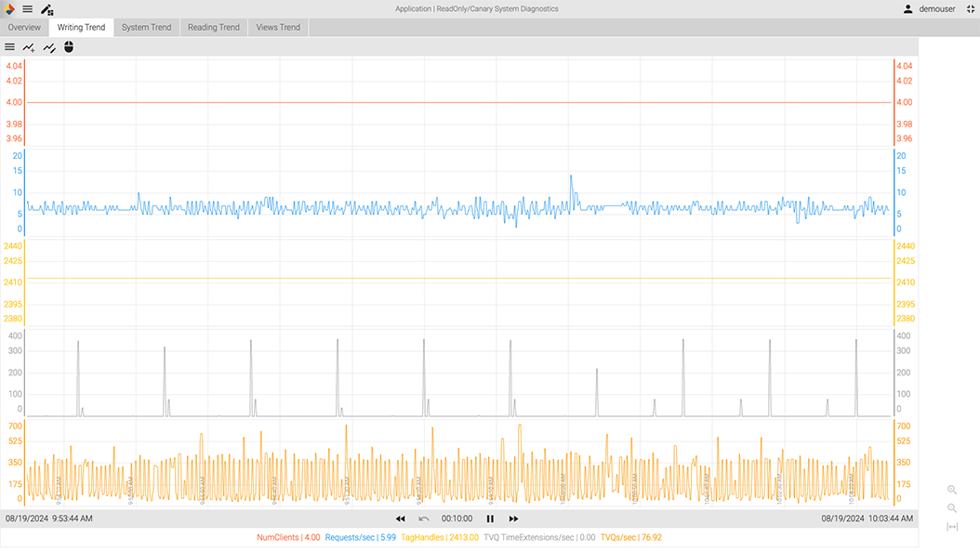Pause live trend updating
Viewport: 980px width, 551px height.
pyautogui.click(x=490, y=519)
